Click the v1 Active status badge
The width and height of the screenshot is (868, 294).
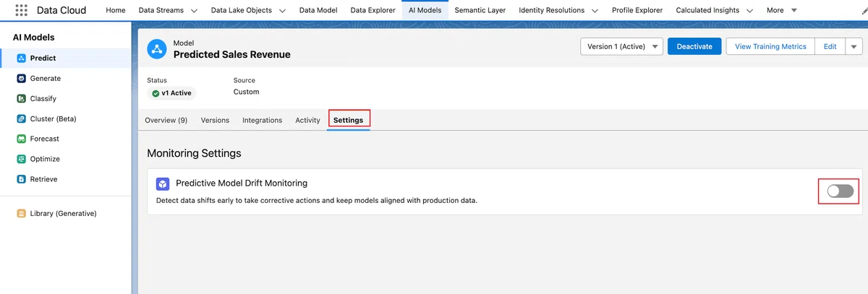pos(171,93)
